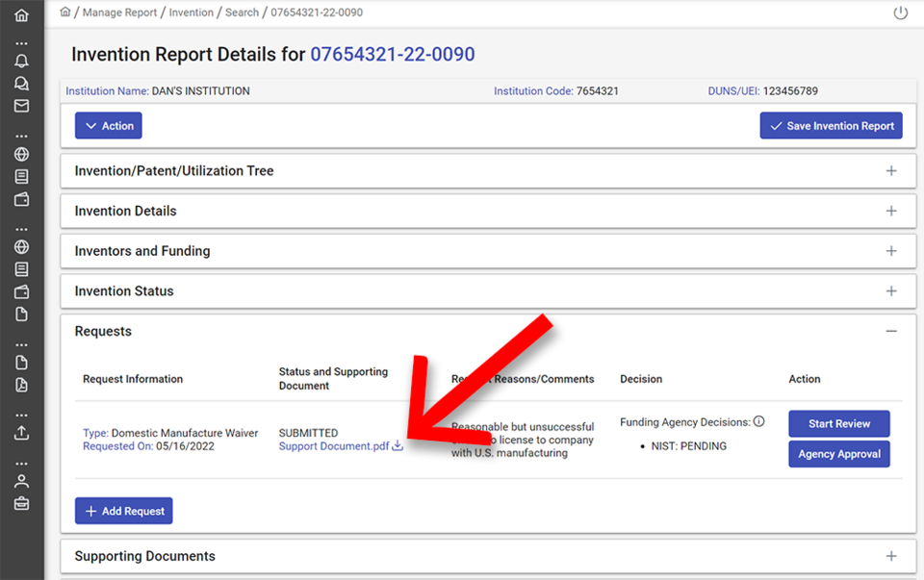Log out using the power icon

[900, 13]
